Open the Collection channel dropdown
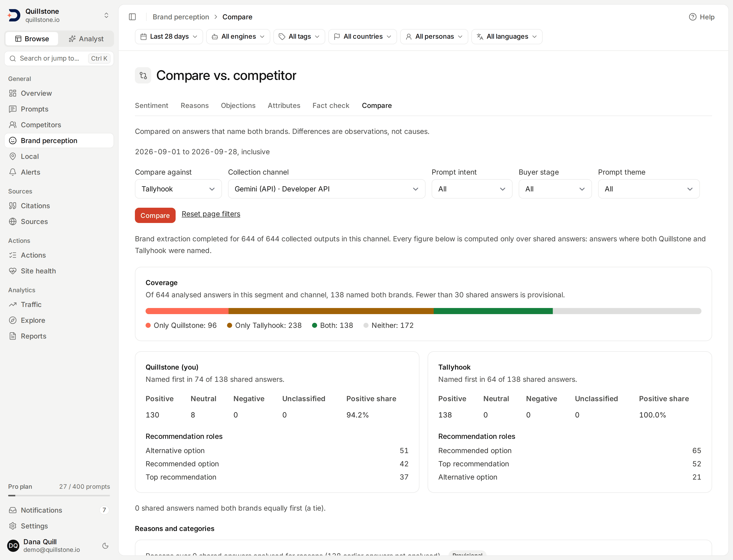733x560 pixels. coord(327,189)
